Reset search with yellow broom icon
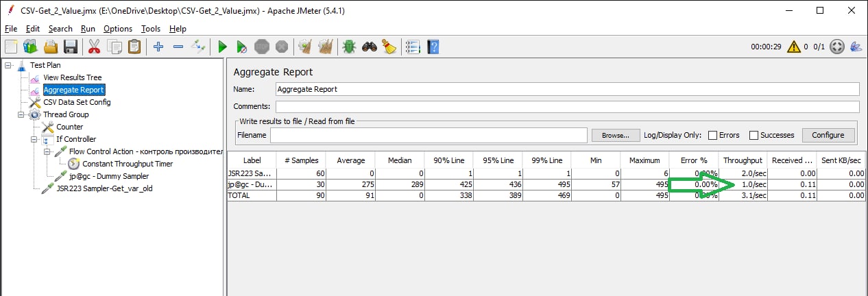The image size is (868, 296). pyautogui.click(x=389, y=47)
